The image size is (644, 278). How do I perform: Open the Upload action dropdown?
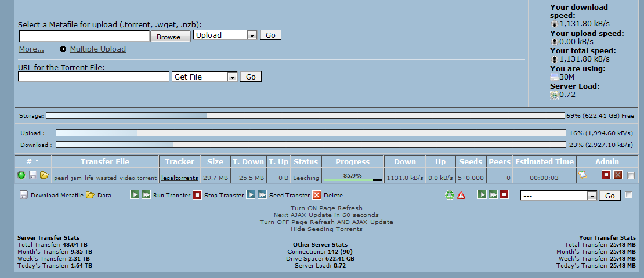tap(225, 35)
